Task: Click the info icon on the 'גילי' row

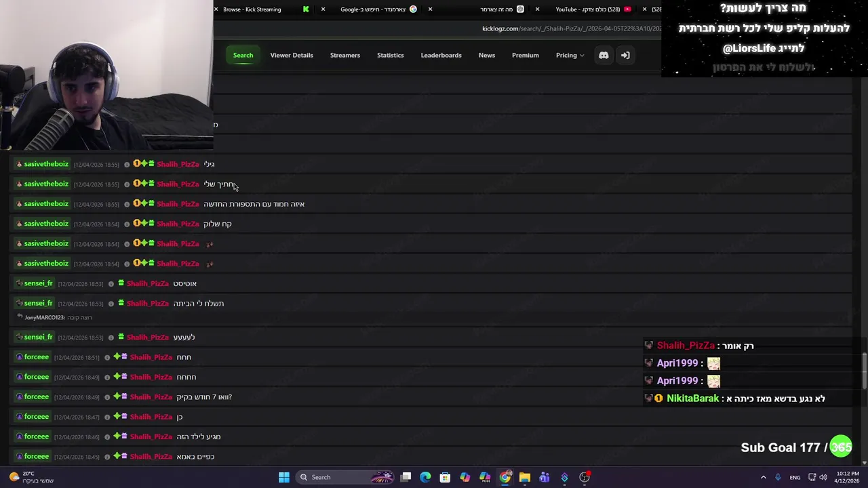Action: [126, 164]
